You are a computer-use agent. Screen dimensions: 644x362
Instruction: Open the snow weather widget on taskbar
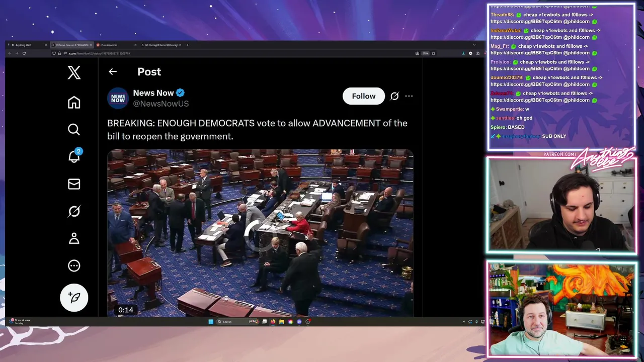click(x=20, y=322)
